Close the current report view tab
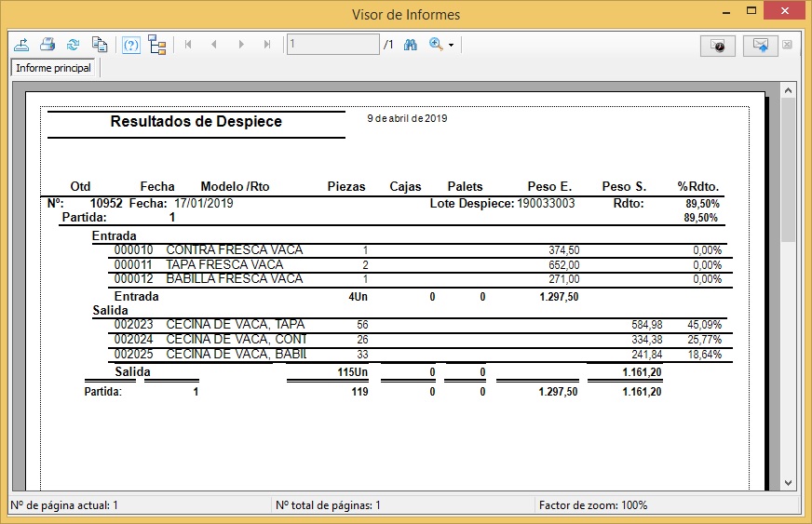Screen dimensions: 812x524 (787, 45)
